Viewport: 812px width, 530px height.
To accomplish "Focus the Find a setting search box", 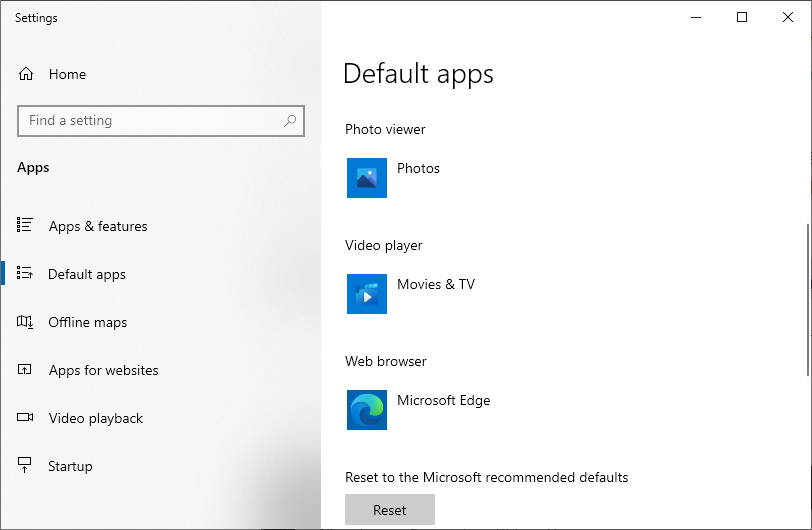I will coord(150,121).
